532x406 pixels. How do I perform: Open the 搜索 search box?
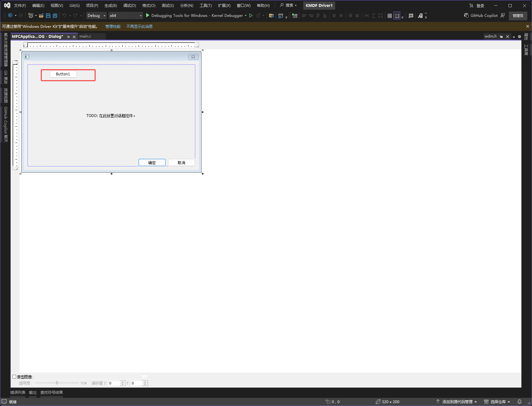tap(288, 5)
